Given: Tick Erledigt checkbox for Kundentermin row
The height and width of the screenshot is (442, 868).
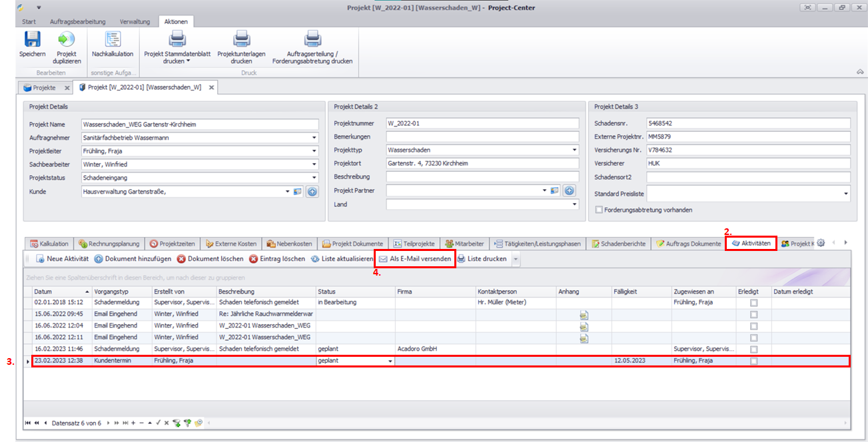Looking at the screenshot, I should point(753,361).
